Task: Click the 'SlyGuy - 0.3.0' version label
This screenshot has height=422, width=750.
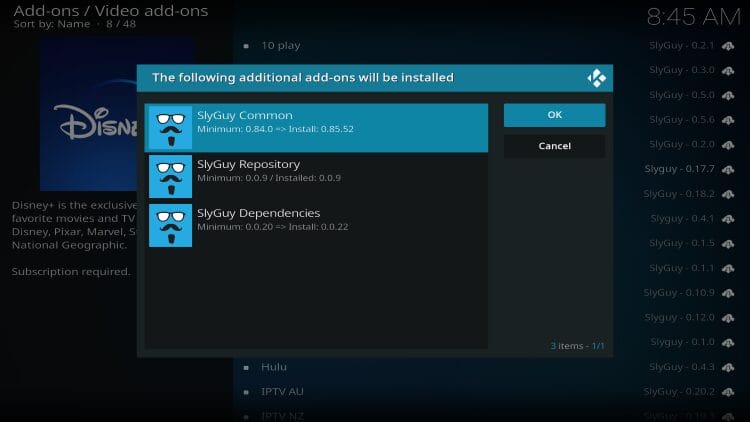Action: point(681,70)
